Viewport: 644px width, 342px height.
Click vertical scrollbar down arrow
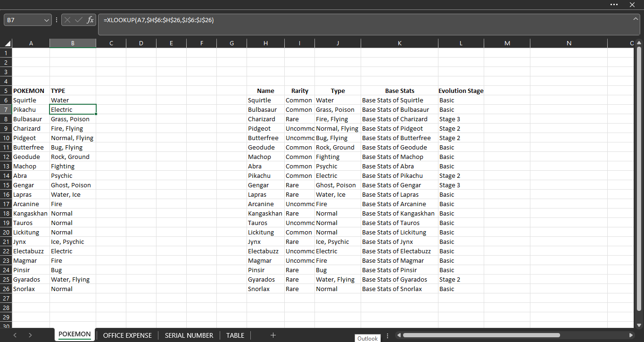[639, 325]
